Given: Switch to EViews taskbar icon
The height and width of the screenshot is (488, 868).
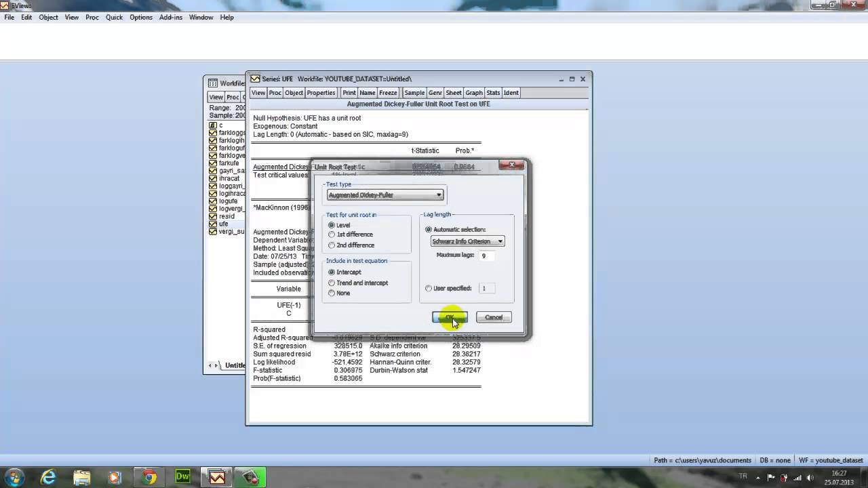Looking at the screenshot, I should 217,477.
